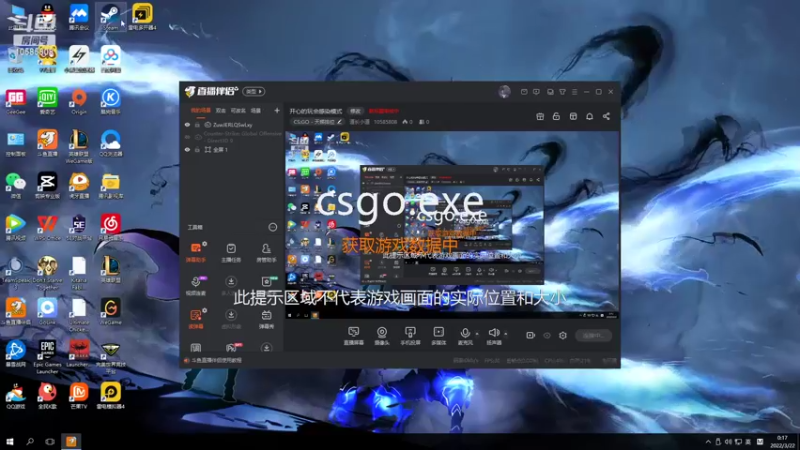Open taskbar search magnifier
Viewport: 800px width, 450px height.
pos(30,441)
